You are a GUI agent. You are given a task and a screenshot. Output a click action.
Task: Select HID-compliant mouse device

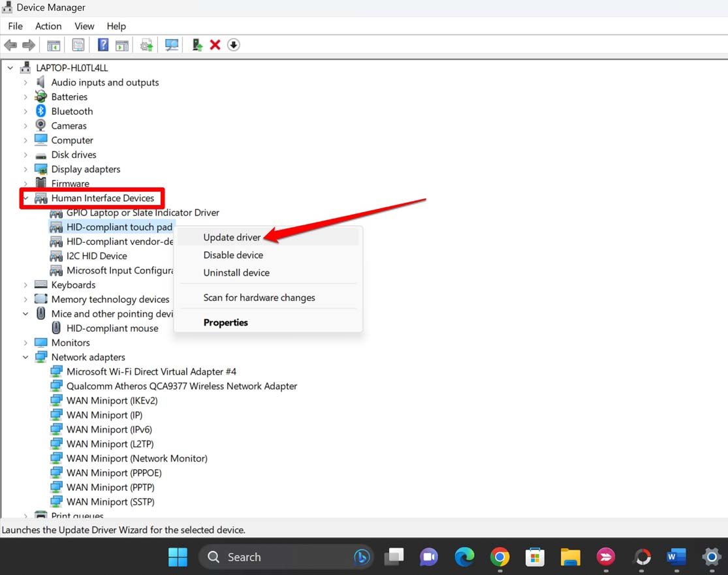tap(112, 328)
